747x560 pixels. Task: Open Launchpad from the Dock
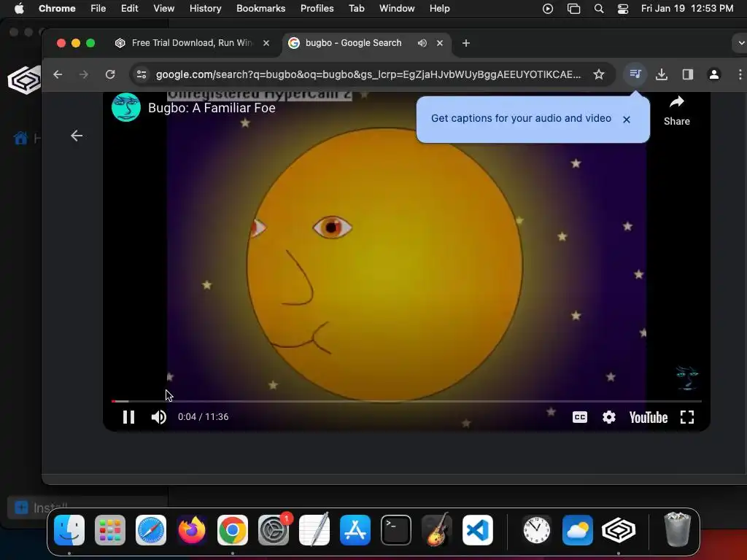point(110,530)
